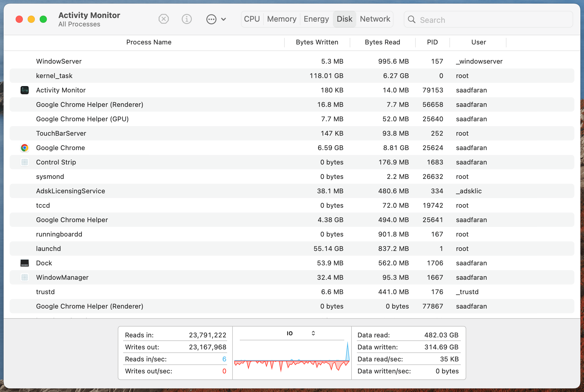This screenshot has height=392, width=584.
Task: Expand the chevron beside the ellipsis button
Action: pyautogui.click(x=224, y=19)
